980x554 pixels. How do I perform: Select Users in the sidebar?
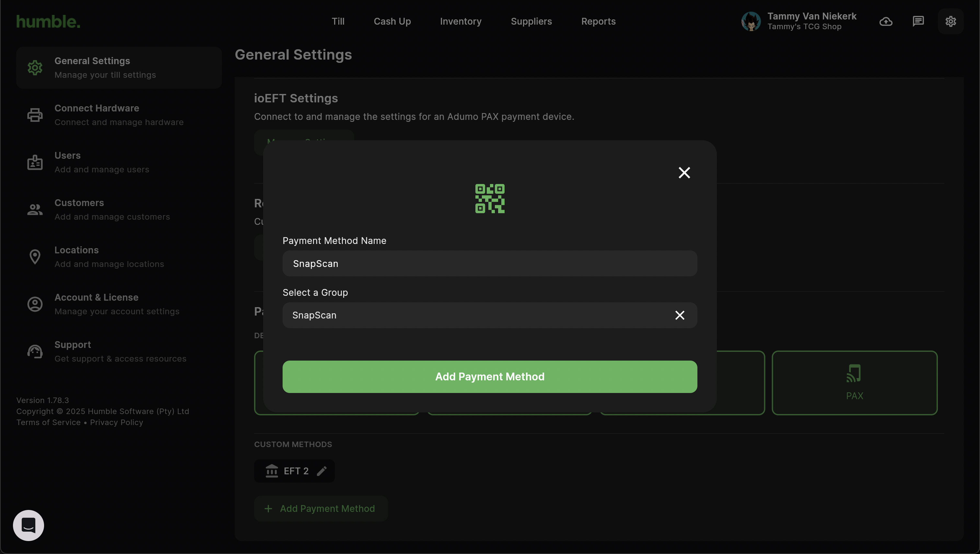[119, 162]
